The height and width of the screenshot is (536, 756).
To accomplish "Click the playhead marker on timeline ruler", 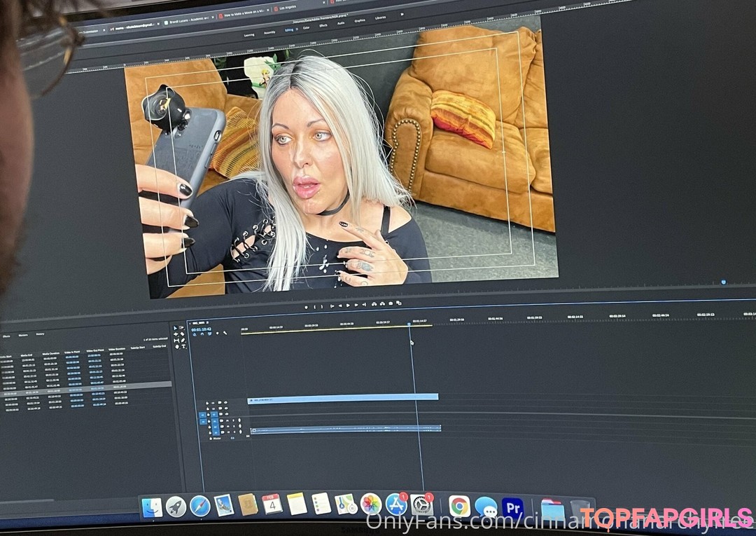I will coord(409,324).
